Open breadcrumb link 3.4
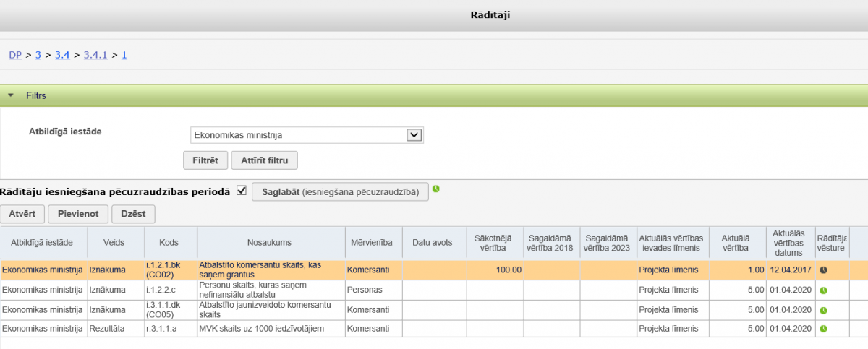Viewport: 868px width, 349px height. tap(62, 54)
